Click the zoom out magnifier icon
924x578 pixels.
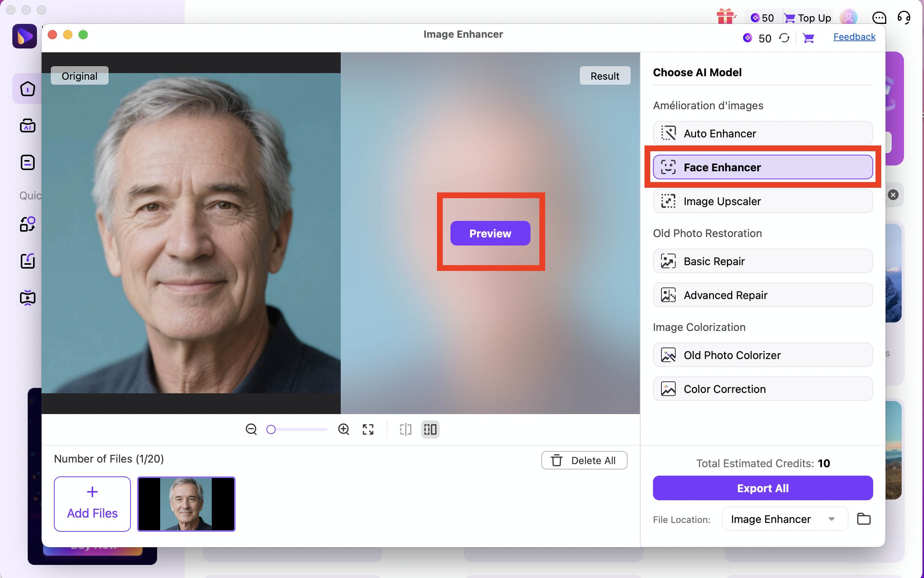[251, 429]
